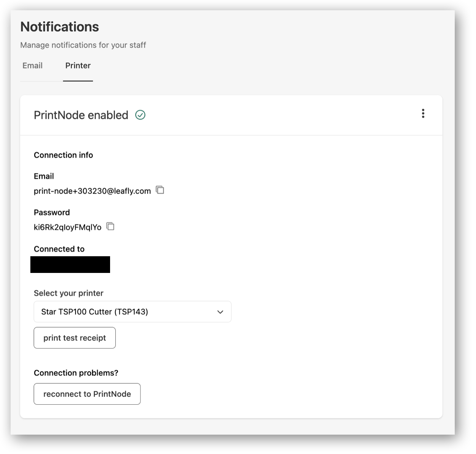Click the password value ki6Rk2qloyFMqlYo
Viewport: 476px width, 454px height.
coord(68,227)
